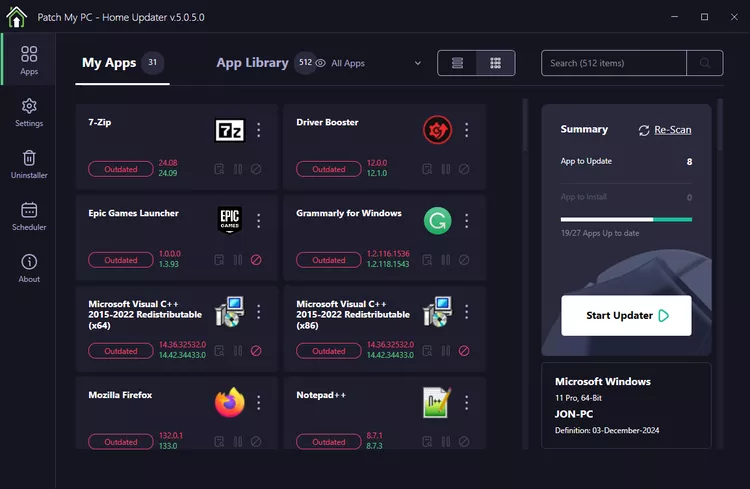The width and height of the screenshot is (750, 489).
Task: Switch to grid view layout
Action: click(495, 63)
